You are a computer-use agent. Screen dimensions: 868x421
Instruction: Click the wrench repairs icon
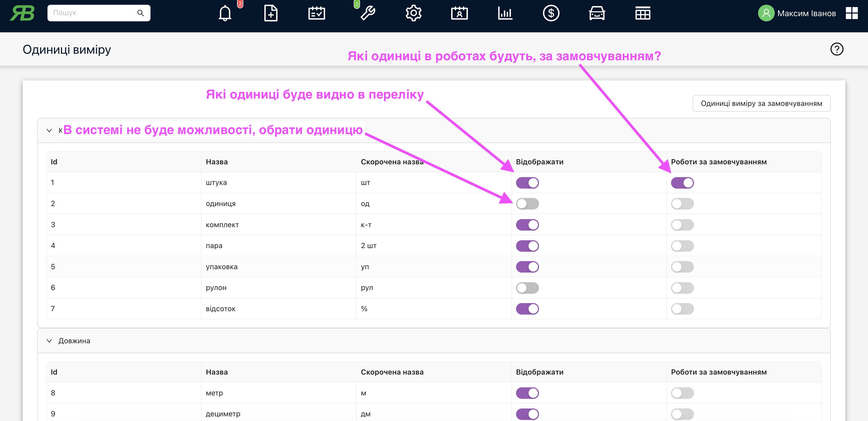[x=368, y=14]
